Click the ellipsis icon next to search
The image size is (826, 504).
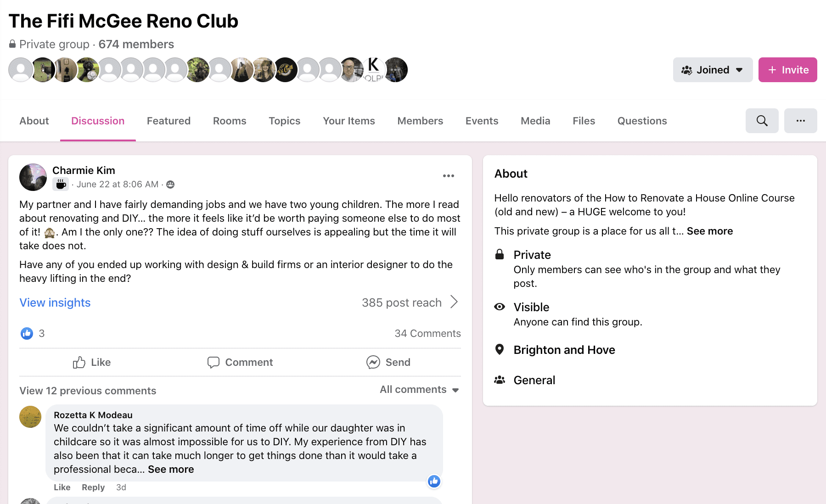(801, 121)
